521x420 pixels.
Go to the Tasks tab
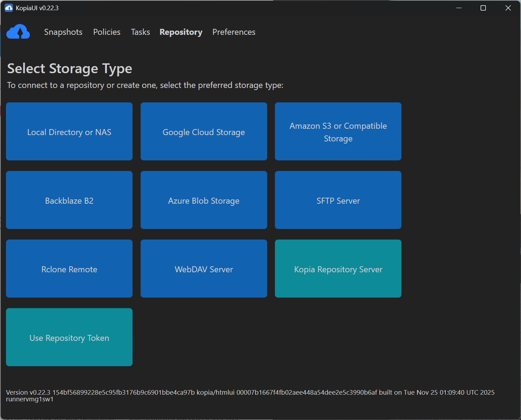(x=140, y=32)
